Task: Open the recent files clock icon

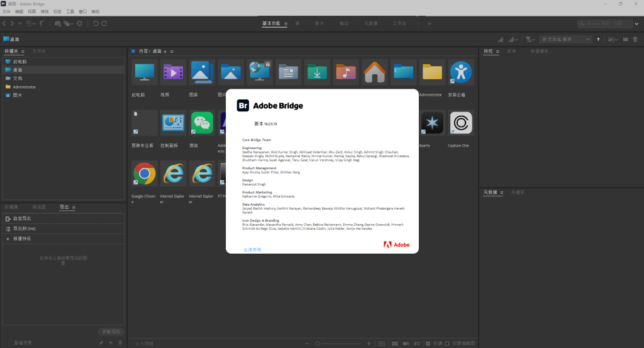Action: 29,23
